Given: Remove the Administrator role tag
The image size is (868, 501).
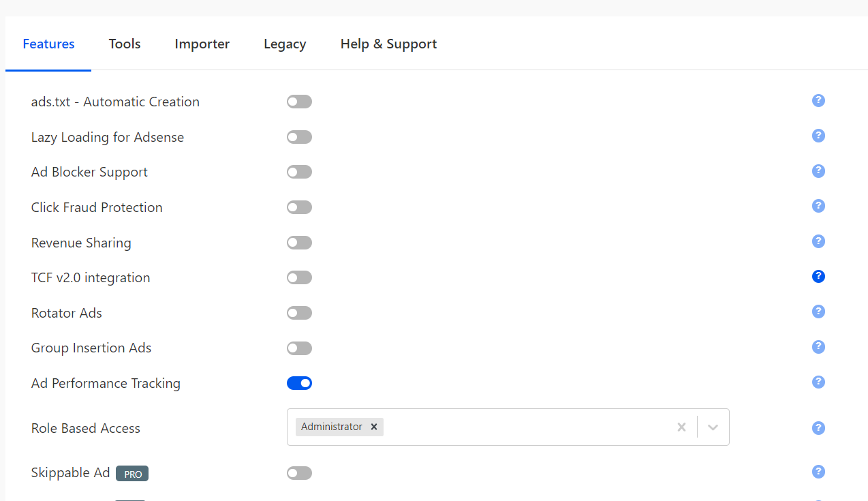Looking at the screenshot, I should coord(374,427).
